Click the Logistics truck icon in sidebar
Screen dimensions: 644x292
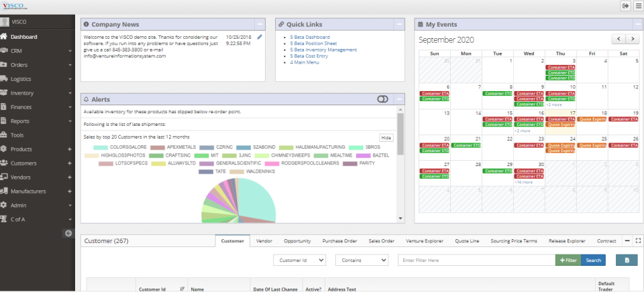click(4, 79)
